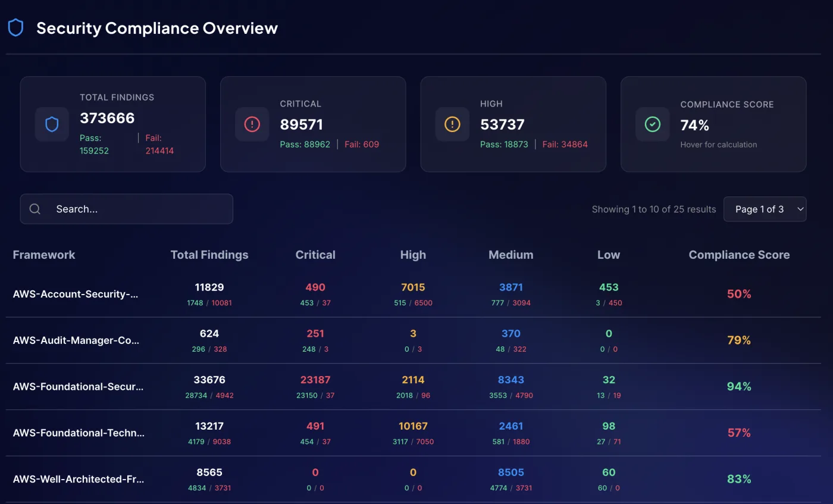Click the 74% compliance score value
Viewport: 833px width, 504px height.
tap(694, 125)
